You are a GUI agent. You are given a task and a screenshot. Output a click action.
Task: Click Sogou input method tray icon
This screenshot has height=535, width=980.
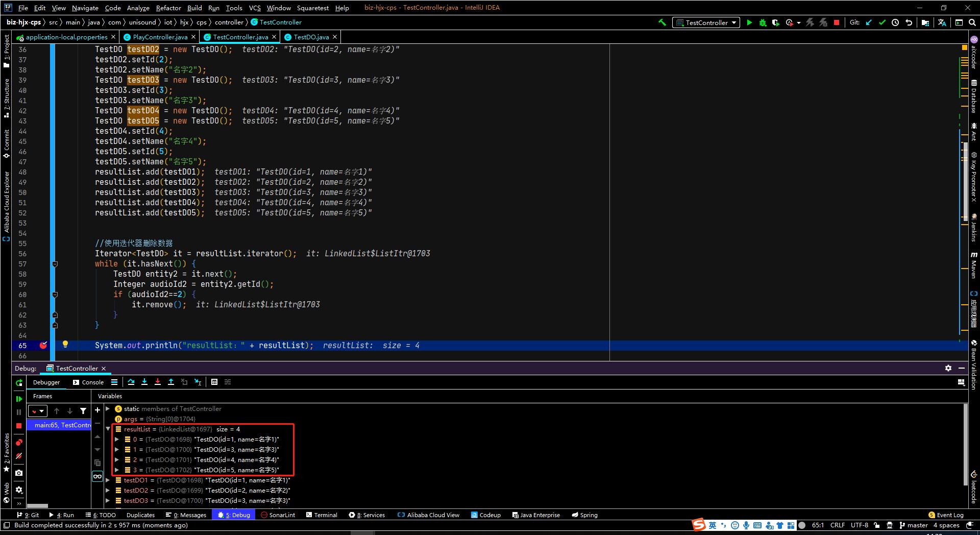pyautogui.click(x=699, y=525)
